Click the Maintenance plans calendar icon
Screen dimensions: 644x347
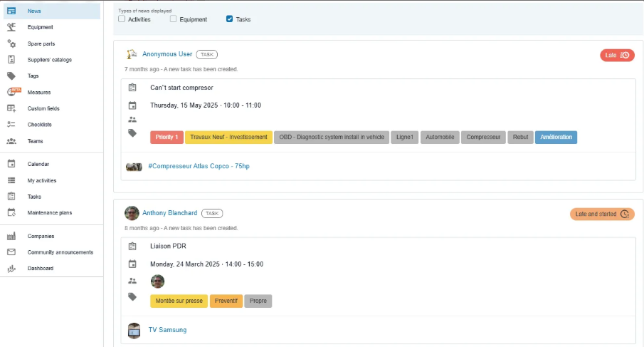(x=11, y=212)
